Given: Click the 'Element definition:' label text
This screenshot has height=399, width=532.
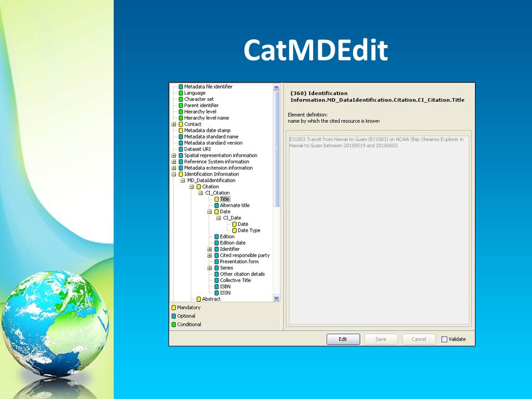Looking at the screenshot, I should coord(308,115).
